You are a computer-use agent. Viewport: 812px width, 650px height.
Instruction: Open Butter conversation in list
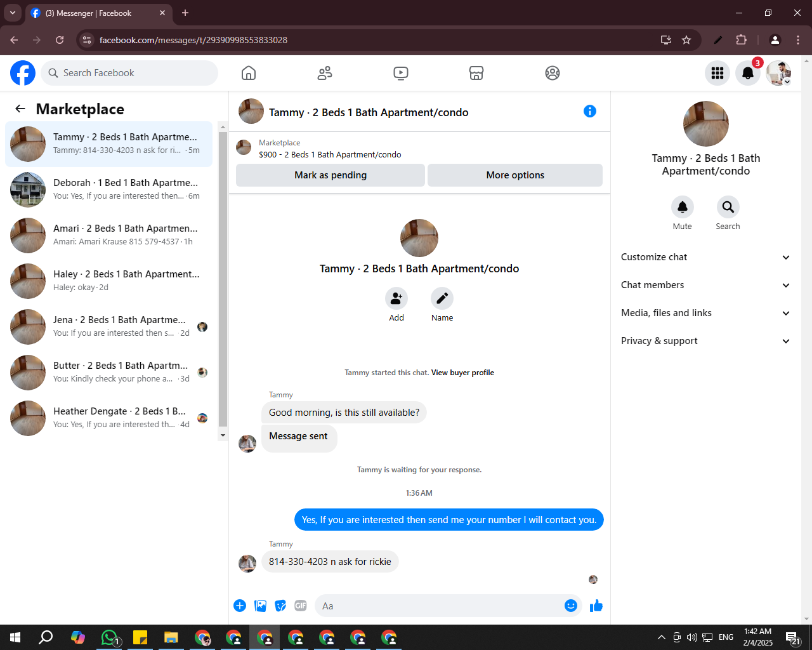click(x=109, y=373)
